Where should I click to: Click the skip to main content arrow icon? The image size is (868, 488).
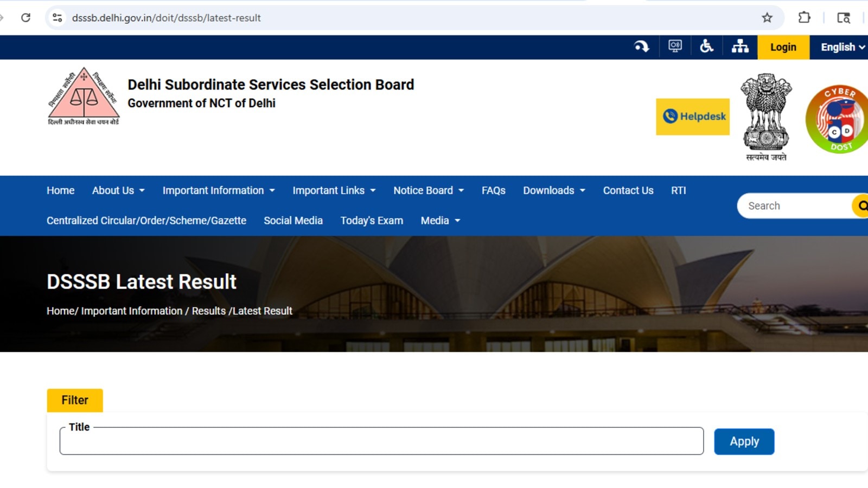pyautogui.click(x=642, y=47)
